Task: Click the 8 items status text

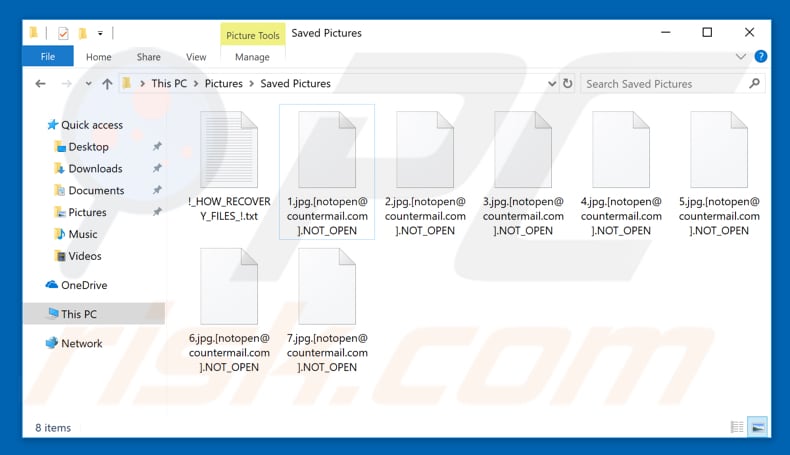Action: click(x=53, y=428)
